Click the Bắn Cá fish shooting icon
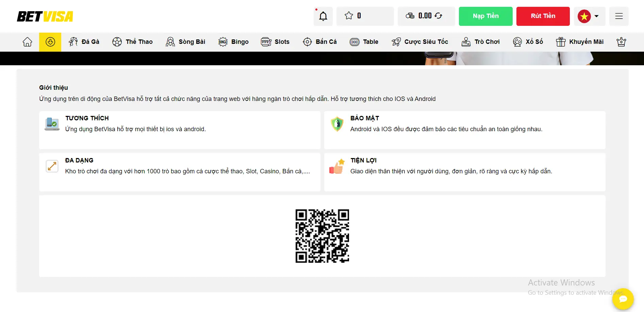Image resolution: width=644 pixels, height=312 pixels. point(307,41)
